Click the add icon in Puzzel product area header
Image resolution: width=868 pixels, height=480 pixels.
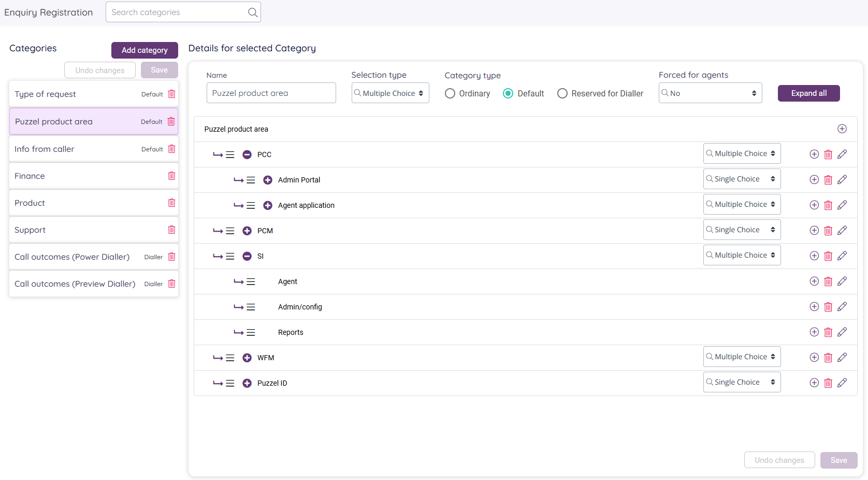[x=842, y=129]
